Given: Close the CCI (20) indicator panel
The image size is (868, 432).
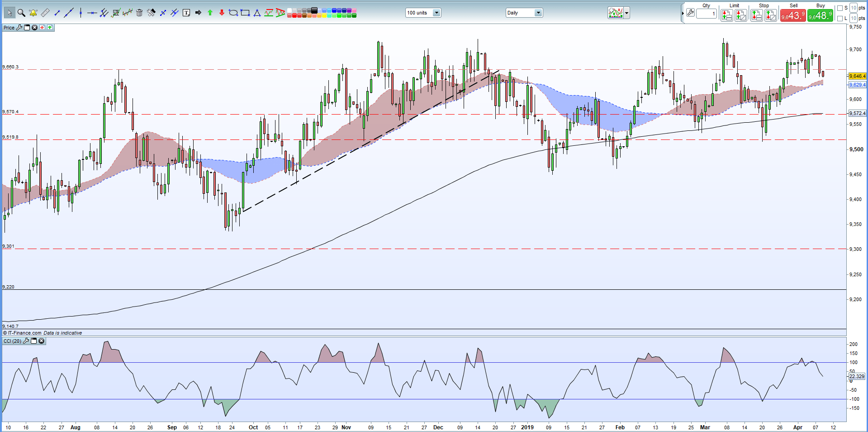Looking at the screenshot, I should coord(42,341).
